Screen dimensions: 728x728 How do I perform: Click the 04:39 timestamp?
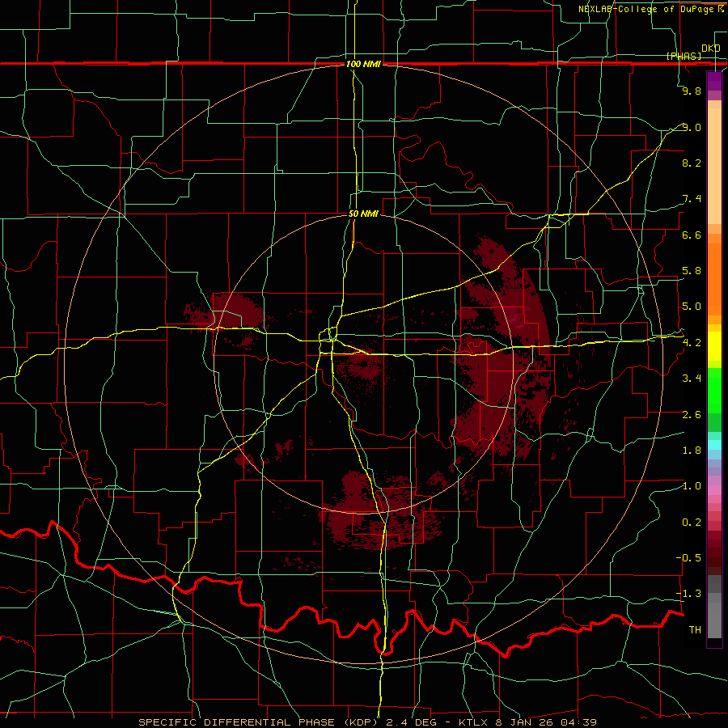(578, 722)
